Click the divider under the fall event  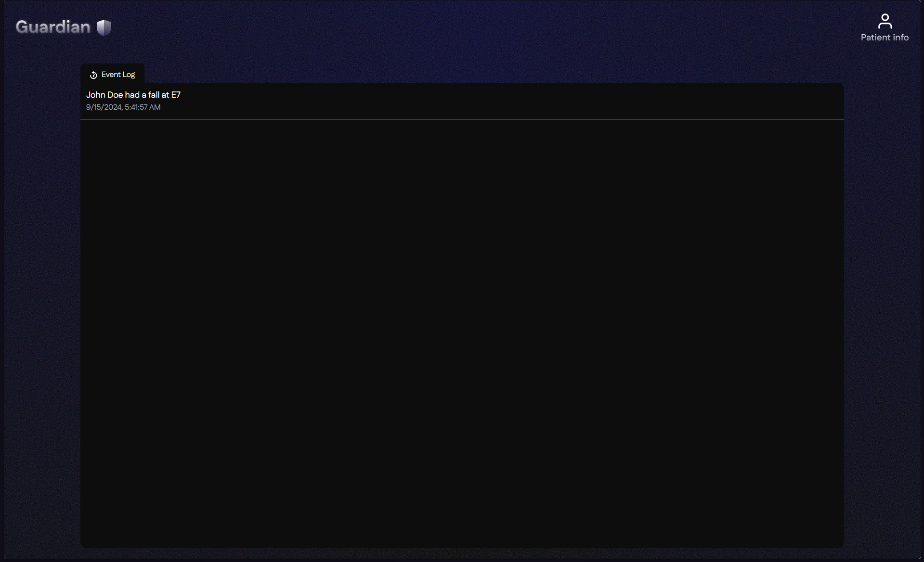[462, 119]
